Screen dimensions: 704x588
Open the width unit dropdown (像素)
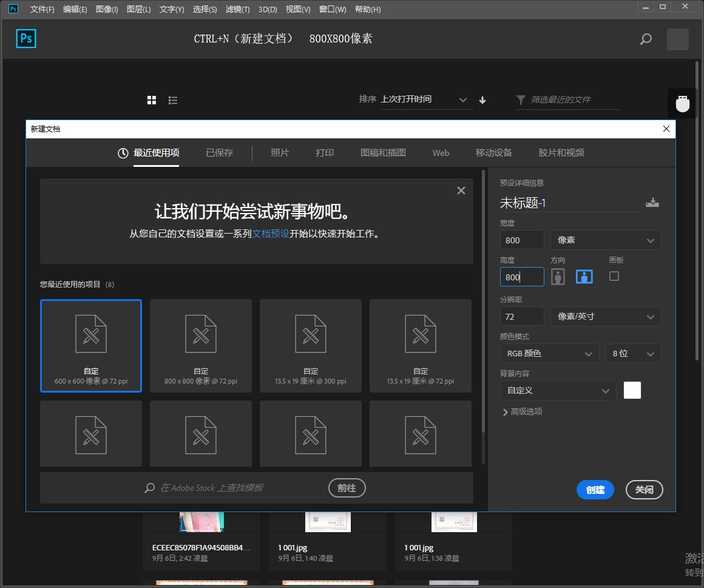(x=605, y=240)
